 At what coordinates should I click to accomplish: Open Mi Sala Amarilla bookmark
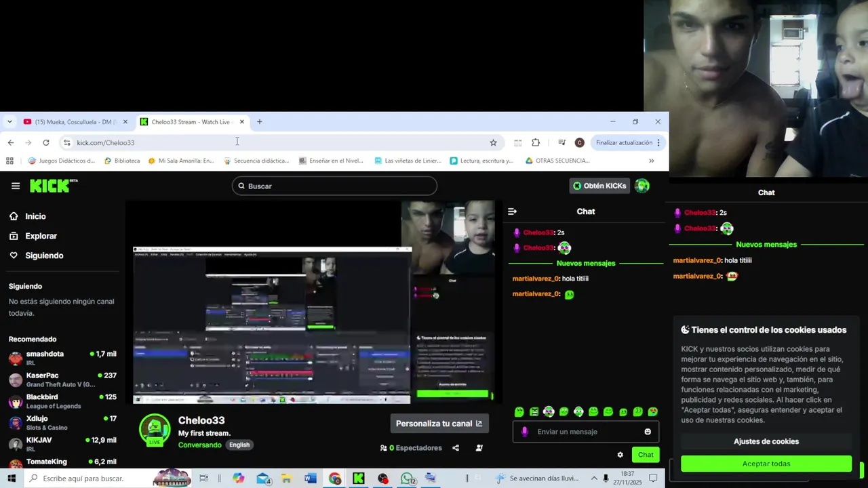181,161
